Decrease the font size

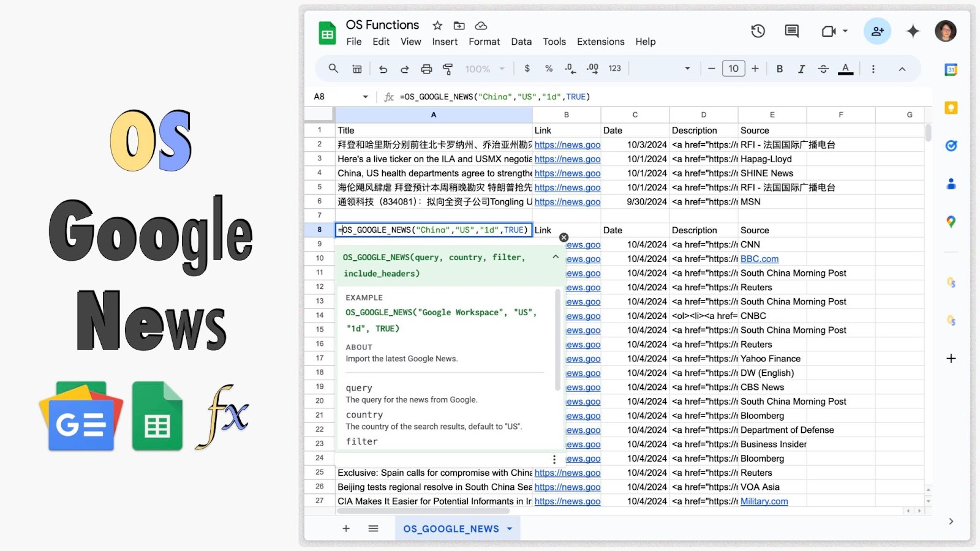(x=711, y=69)
